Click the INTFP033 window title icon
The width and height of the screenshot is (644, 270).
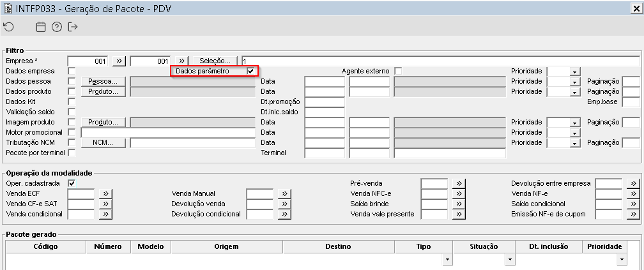tap(8, 9)
